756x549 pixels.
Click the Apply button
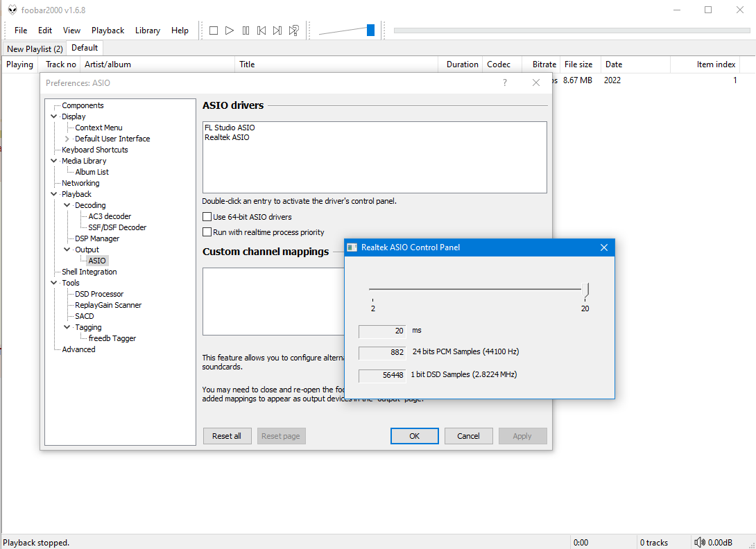click(x=522, y=436)
